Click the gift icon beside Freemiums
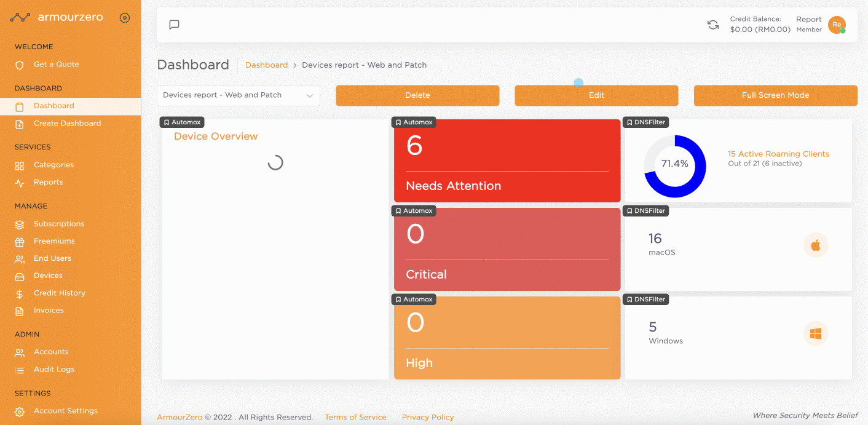868x425 pixels. (x=20, y=242)
